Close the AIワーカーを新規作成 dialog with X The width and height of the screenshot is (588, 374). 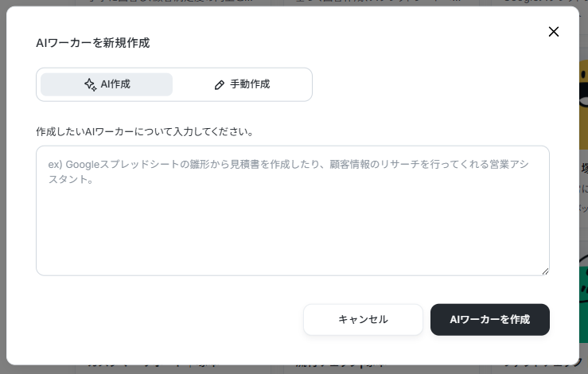click(554, 32)
